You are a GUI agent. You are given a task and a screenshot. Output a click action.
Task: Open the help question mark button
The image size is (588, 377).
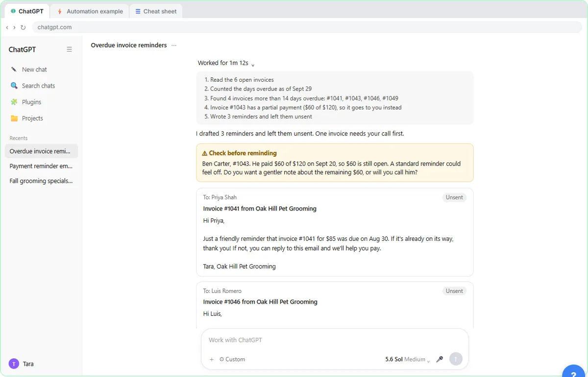tap(574, 373)
